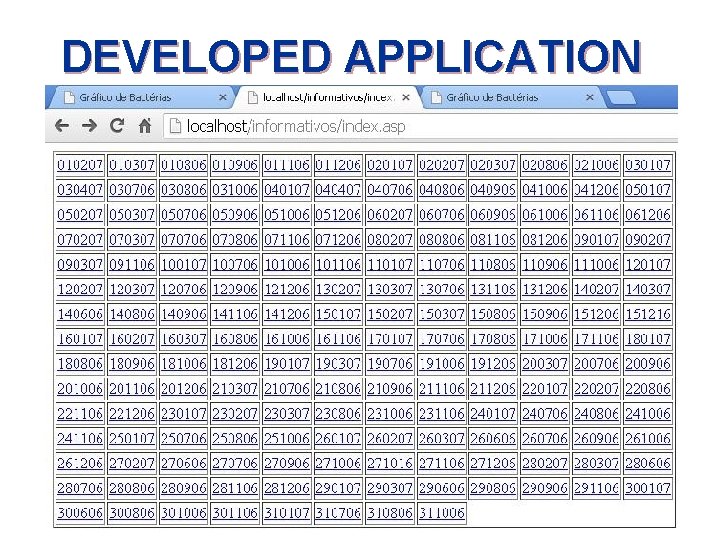Screen dimensions: 720x540
Task: Open the 300107 informativo
Action: (x=648, y=488)
